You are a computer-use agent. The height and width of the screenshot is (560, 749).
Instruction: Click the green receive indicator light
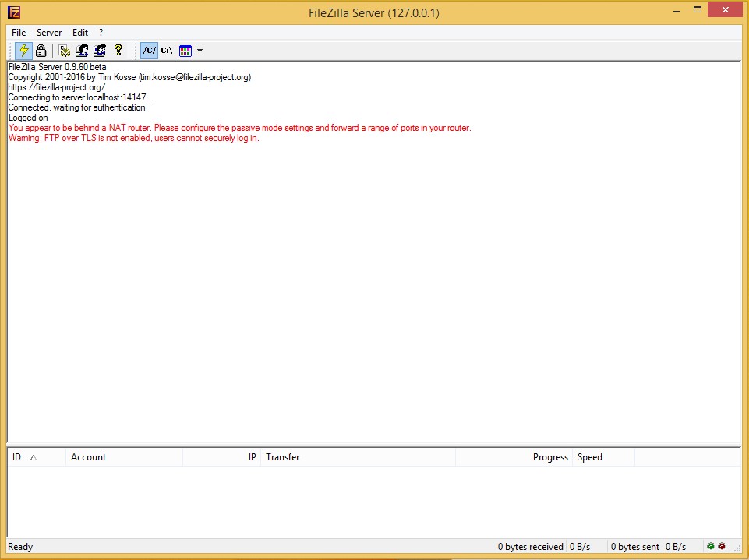710,546
